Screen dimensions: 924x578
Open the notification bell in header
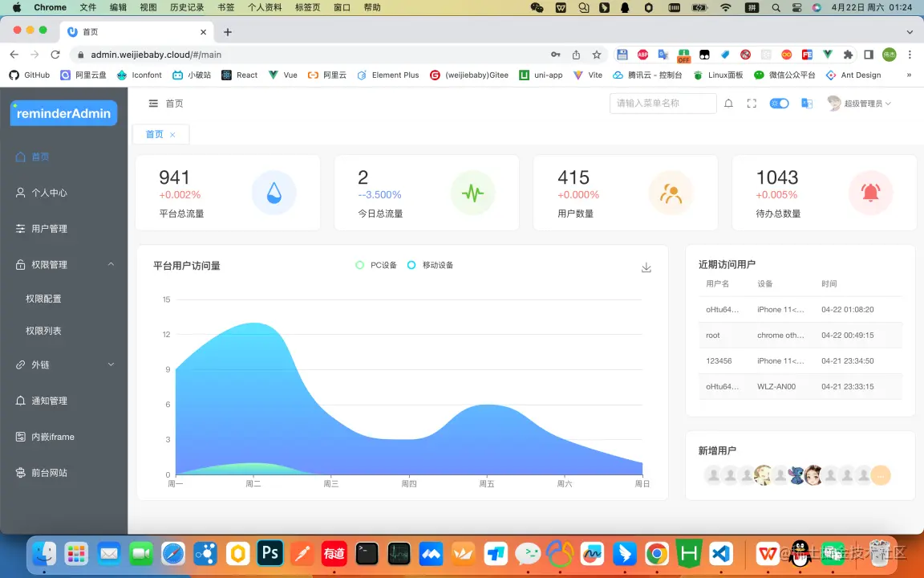click(x=728, y=104)
